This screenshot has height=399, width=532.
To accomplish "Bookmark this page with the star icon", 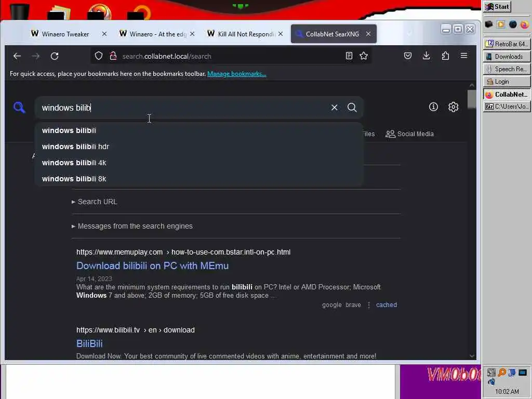I will pos(364,56).
